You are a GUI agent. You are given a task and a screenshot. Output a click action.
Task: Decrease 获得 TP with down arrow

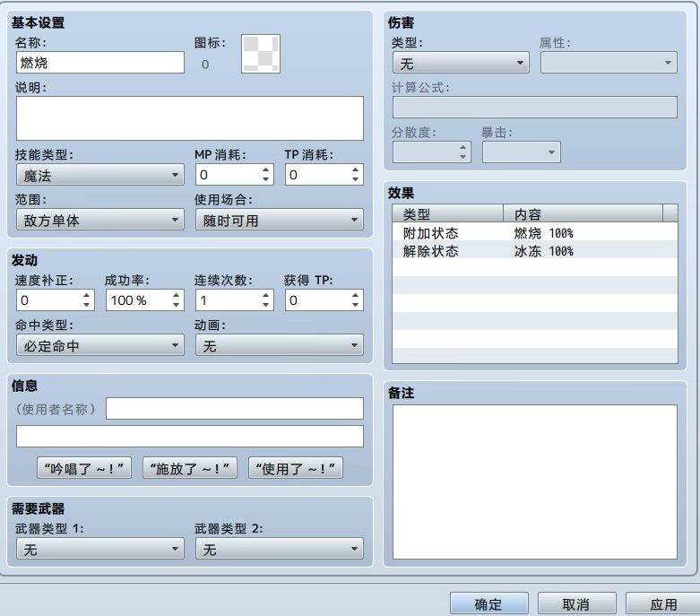pyautogui.click(x=355, y=305)
